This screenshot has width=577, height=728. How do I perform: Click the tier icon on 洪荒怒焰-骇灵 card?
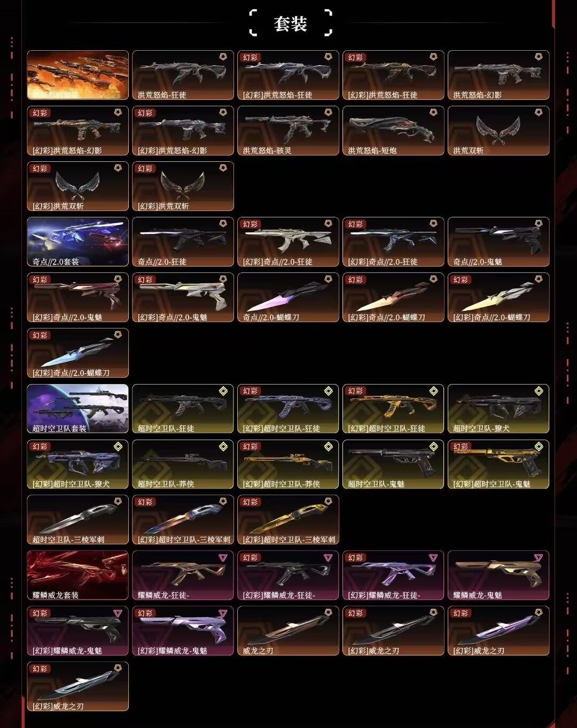[x=328, y=112]
